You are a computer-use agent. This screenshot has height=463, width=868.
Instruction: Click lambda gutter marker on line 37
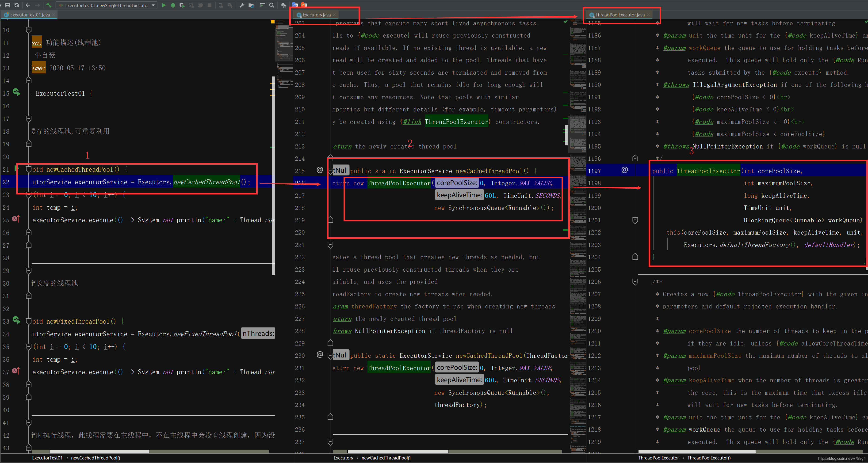tap(16, 371)
